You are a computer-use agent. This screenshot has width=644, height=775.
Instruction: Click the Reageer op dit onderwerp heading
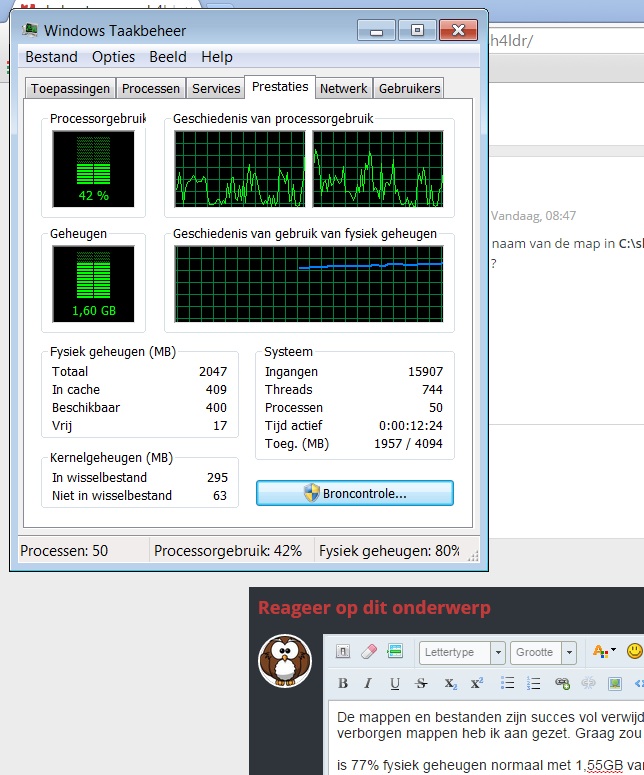click(x=374, y=607)
